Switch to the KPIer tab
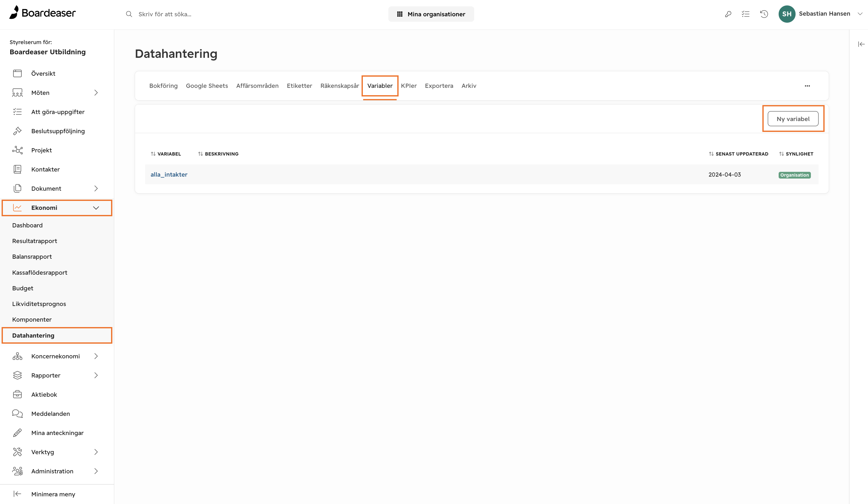Image resolution: width=868 pixels, height=504 pixels. (408, 86)
